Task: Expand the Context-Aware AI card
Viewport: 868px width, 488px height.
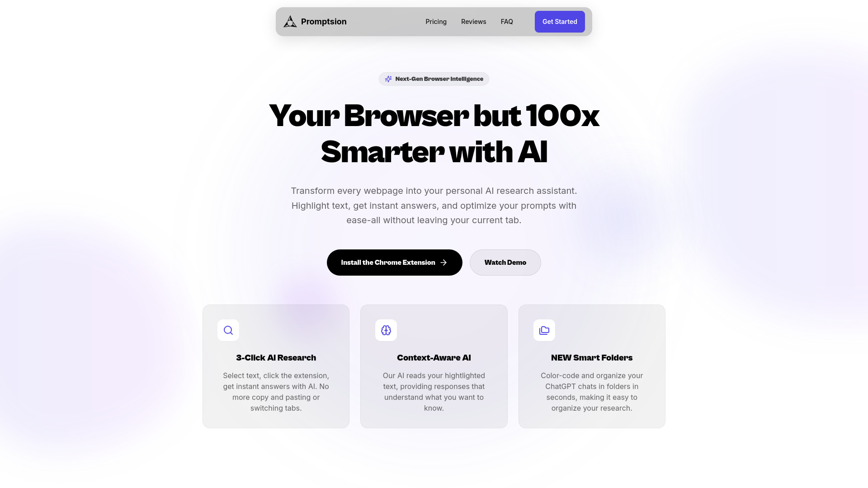Action: click(434, 366)
